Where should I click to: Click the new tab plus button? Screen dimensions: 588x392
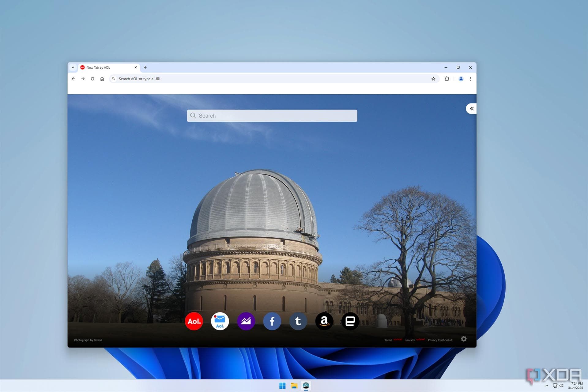coord(145,67)
